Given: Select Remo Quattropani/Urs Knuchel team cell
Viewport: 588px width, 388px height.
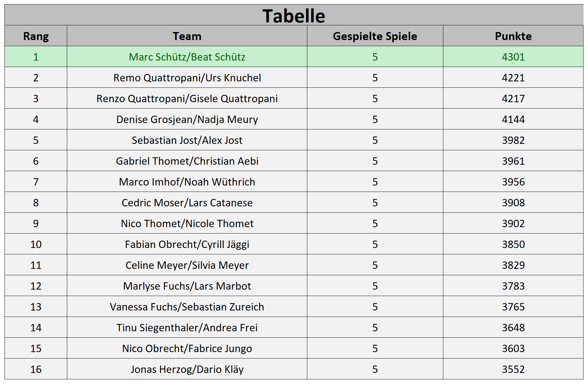Looking at the screenshot, I should (187, 78).
